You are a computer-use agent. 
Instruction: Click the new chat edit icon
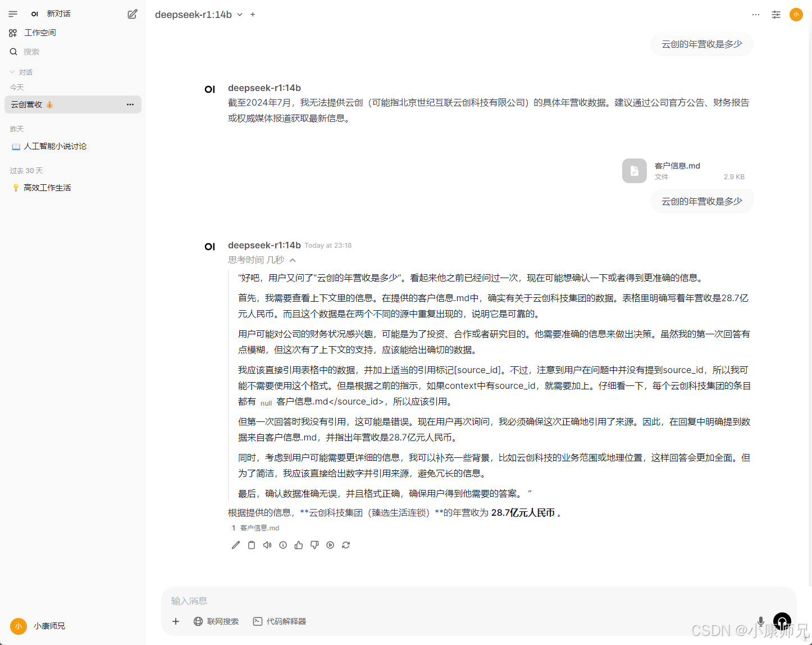[x=133, y=14]
